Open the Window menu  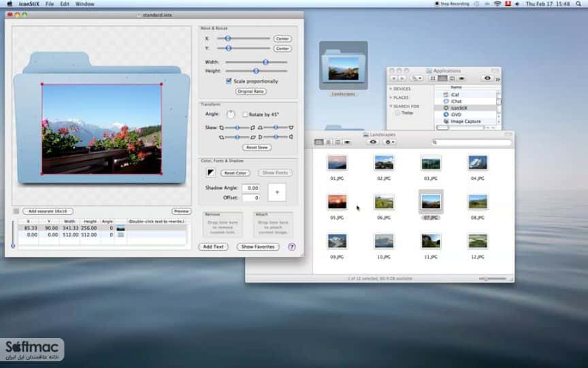(x=85, y=4)
